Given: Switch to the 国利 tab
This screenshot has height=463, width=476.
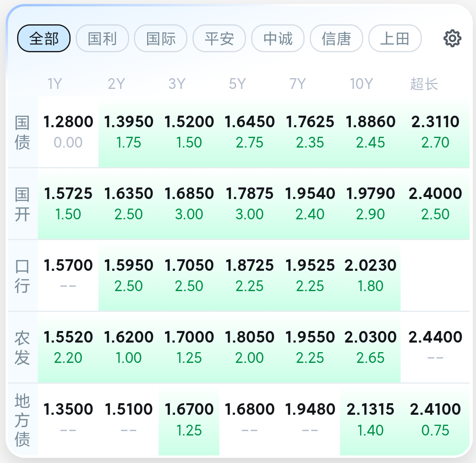Looking at the screenshot, I should (x=102, y=39).
